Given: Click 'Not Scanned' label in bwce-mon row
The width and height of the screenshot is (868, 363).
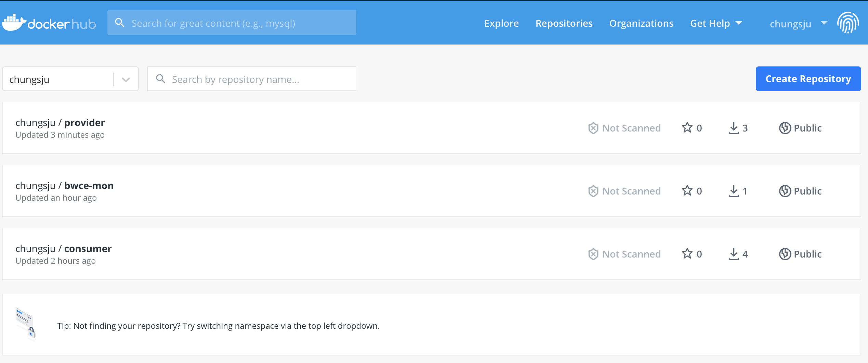Looking at the screenshot, I should (x=631, y=191).
